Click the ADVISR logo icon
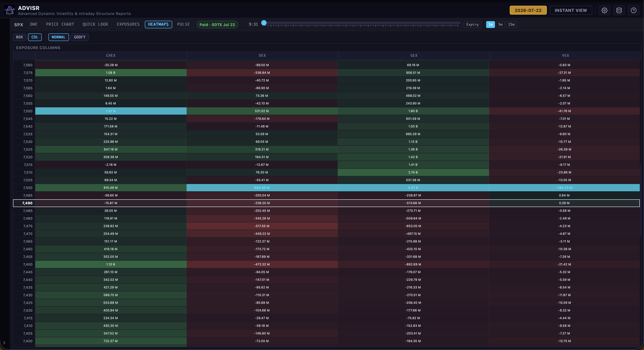This screenshot has width=644, height=350. point(10,10)
